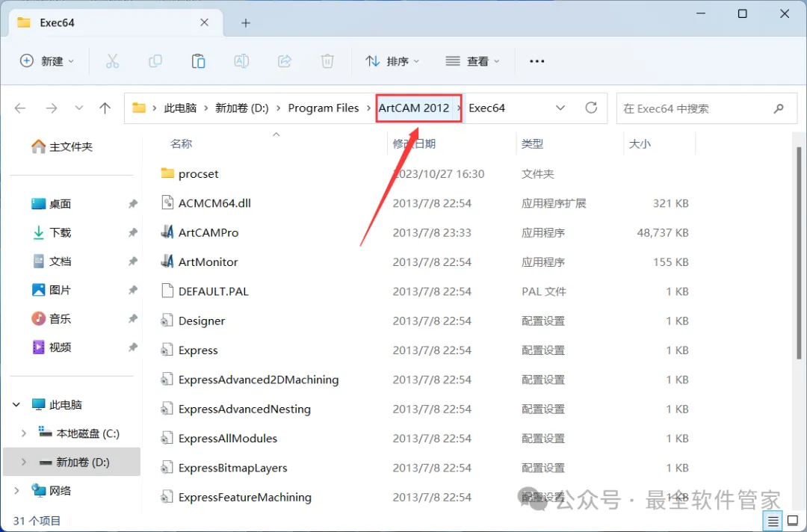This screenshot has height=532, width=807.
Task: Open the New (新建) dropdown
Action: click(x=47, y=61)
